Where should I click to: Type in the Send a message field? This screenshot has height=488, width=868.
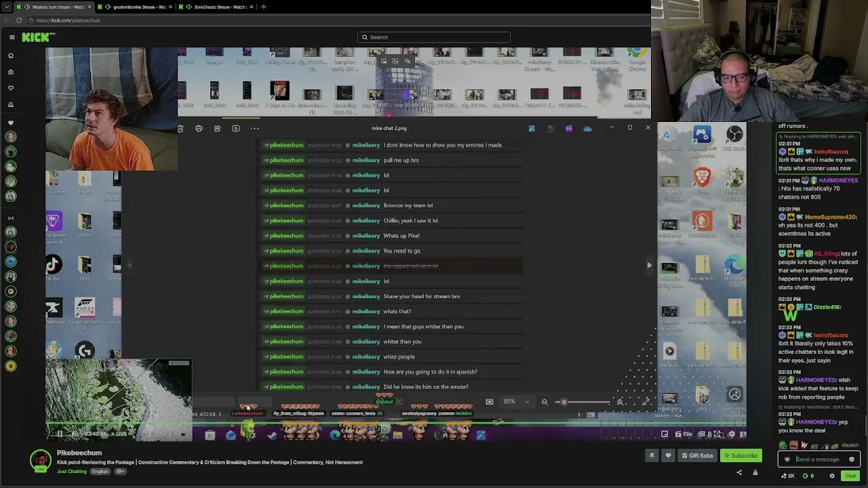coord(818,460)
